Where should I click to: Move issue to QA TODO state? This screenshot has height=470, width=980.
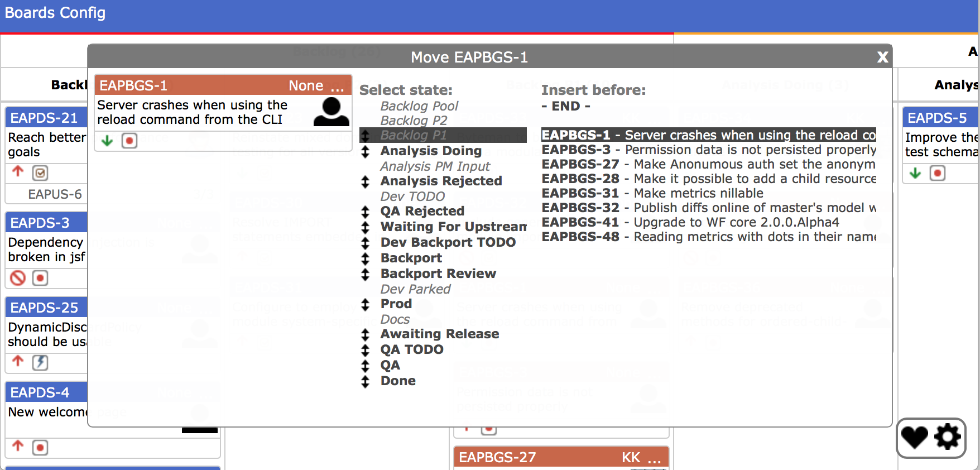coord(411,349)
